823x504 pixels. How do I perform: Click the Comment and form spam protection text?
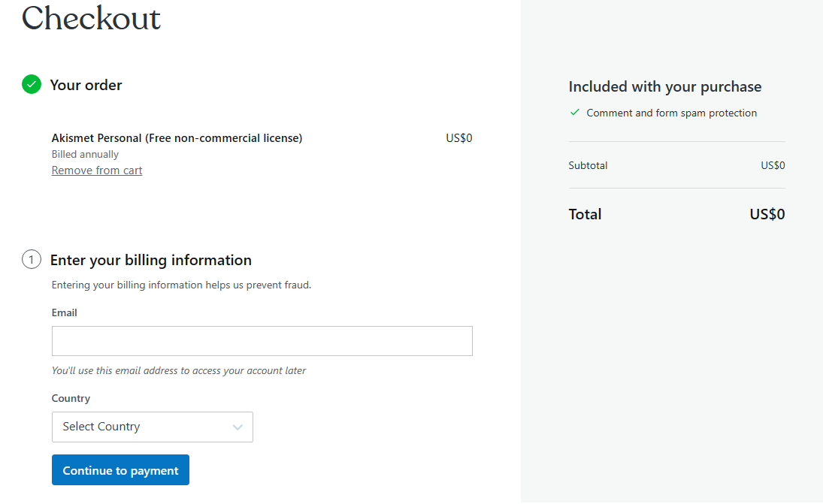[671, 113]
